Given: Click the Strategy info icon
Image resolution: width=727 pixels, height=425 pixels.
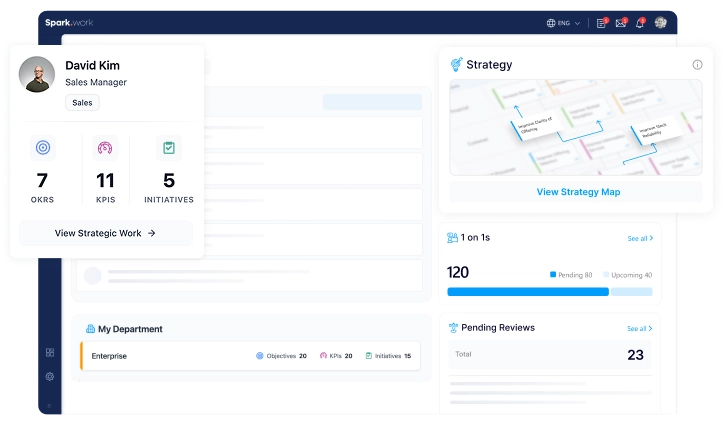Looking at the screenshot, I should [x=697, y=65].
